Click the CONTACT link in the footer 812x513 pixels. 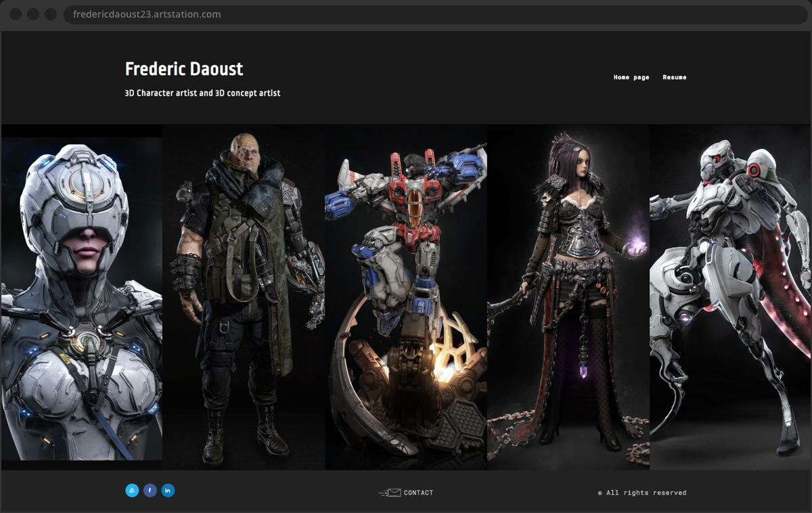[x=418, y=493]
